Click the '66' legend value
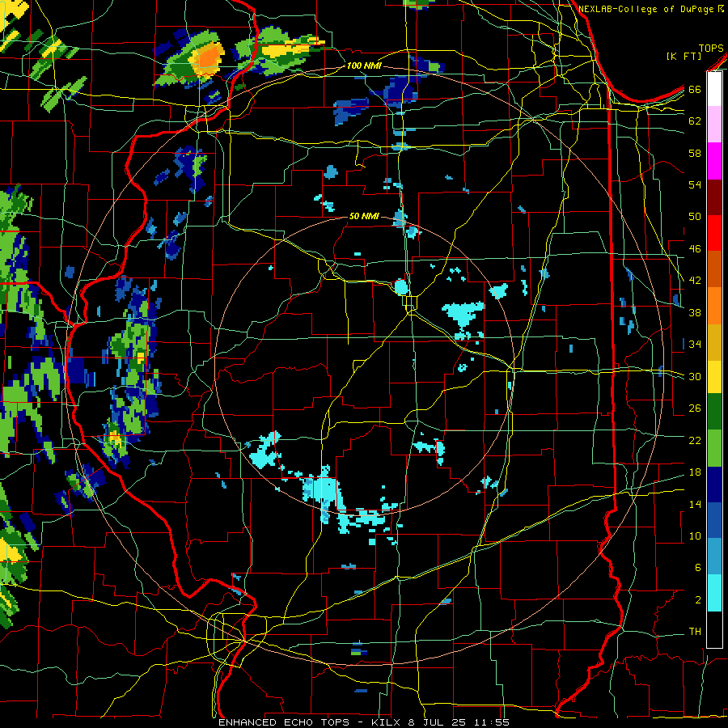Viewport: 728px width, 728px height. point(695,90)
